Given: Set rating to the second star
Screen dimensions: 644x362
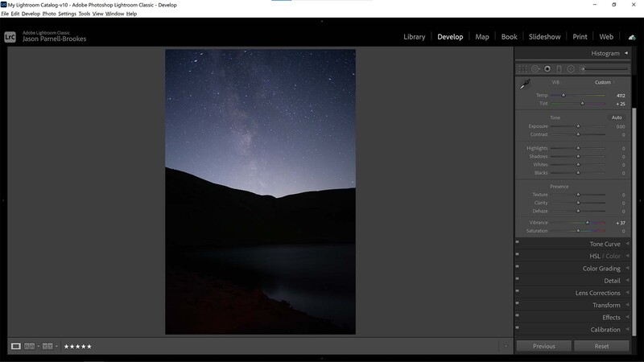Looking at the screenshot, I should point(72,347).
